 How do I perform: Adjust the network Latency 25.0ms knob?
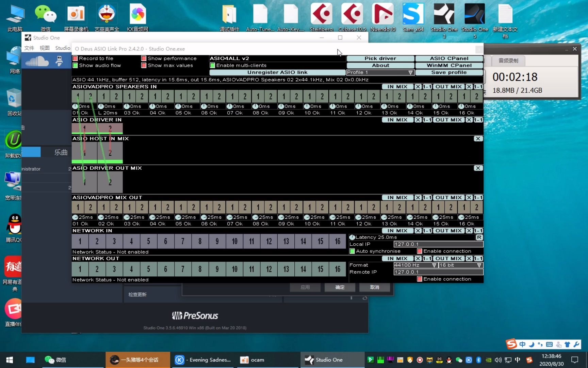tap(352, 237)
